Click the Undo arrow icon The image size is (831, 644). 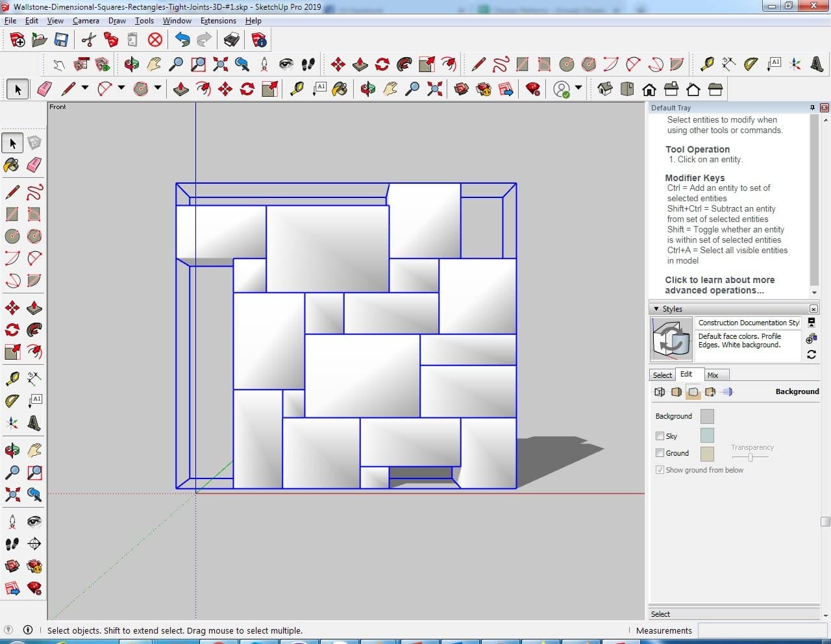tap(182, 40)
